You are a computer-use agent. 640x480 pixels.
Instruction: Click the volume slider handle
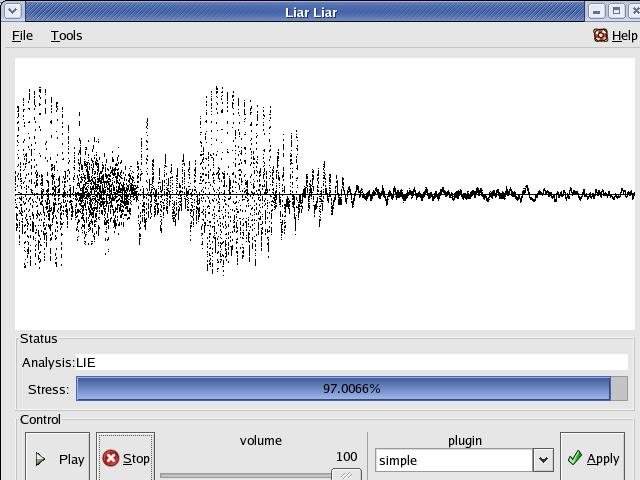tap(346, 475)
